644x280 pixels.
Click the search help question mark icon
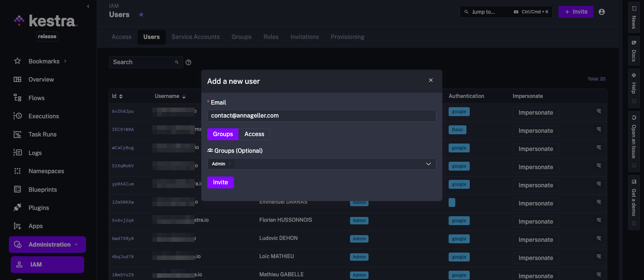[188, 62]
